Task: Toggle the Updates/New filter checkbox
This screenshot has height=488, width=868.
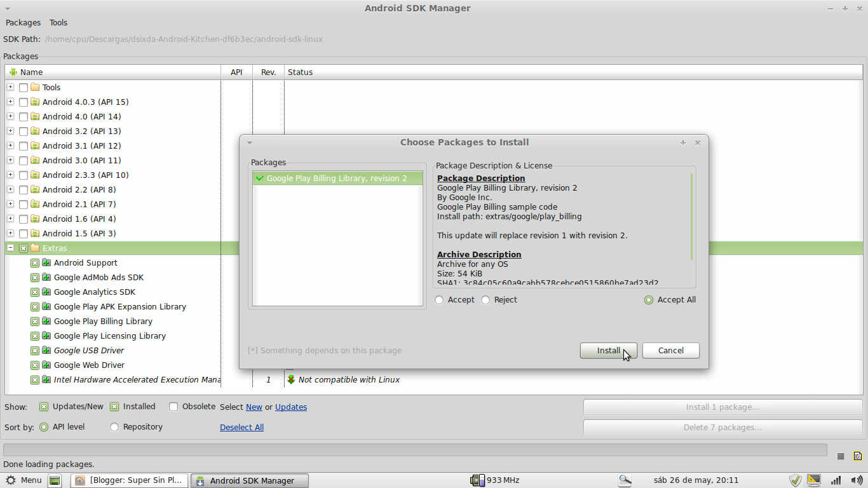Action: click(x=44, y=407)
